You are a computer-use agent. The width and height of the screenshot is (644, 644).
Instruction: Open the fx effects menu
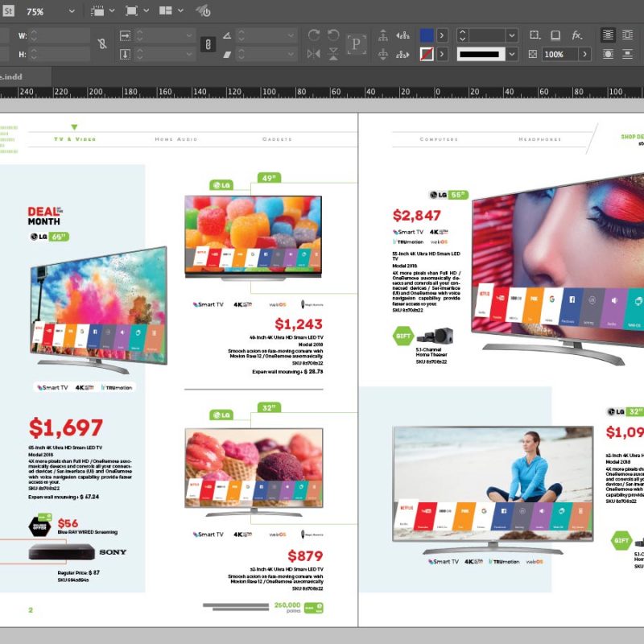click(577, 35)
